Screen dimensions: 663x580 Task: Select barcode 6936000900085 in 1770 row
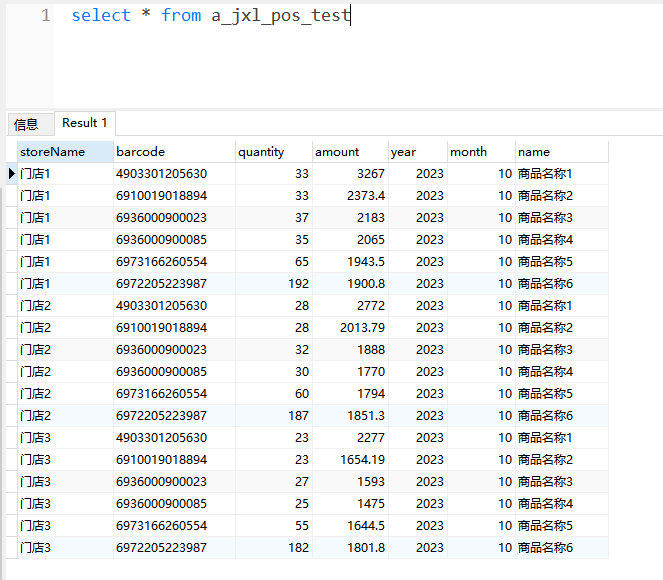point(174,372)
